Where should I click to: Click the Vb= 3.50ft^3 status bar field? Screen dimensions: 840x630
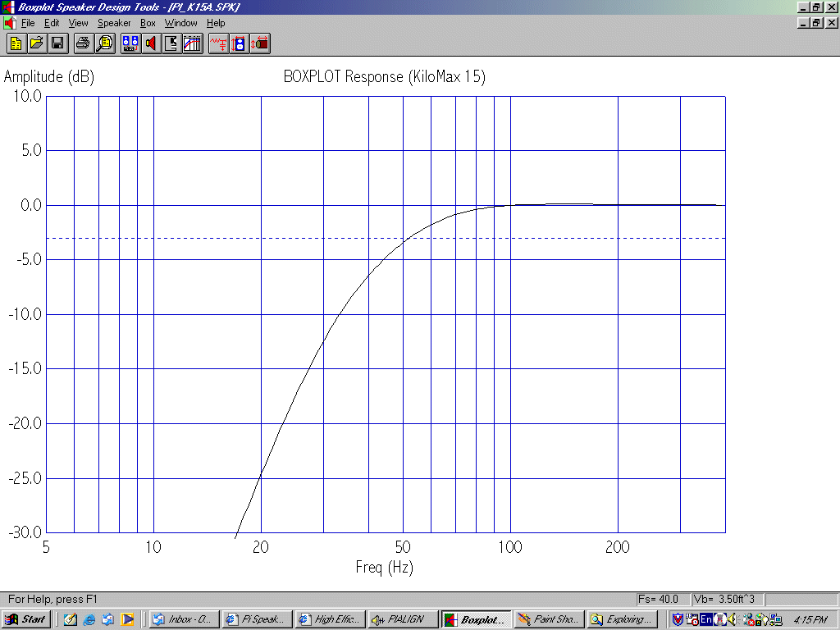727,599
